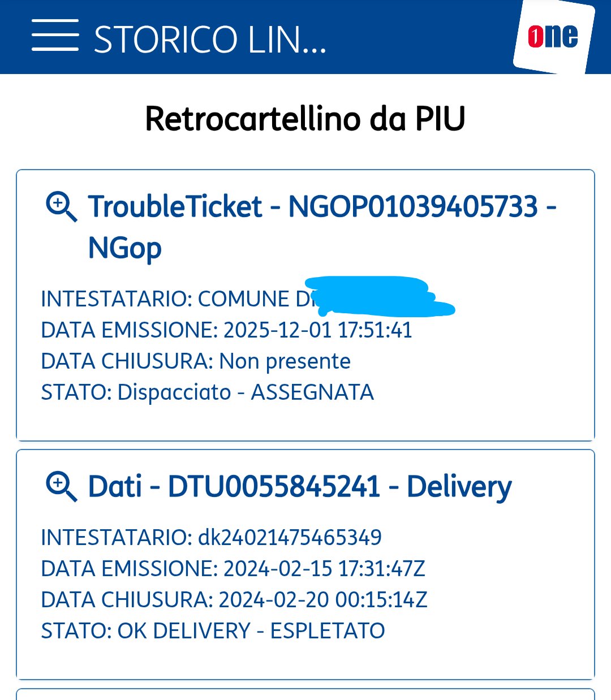Tap the partially visible third card below
Image resolution: width=611 pixels, height=700 pixels.
coord(305,694)
